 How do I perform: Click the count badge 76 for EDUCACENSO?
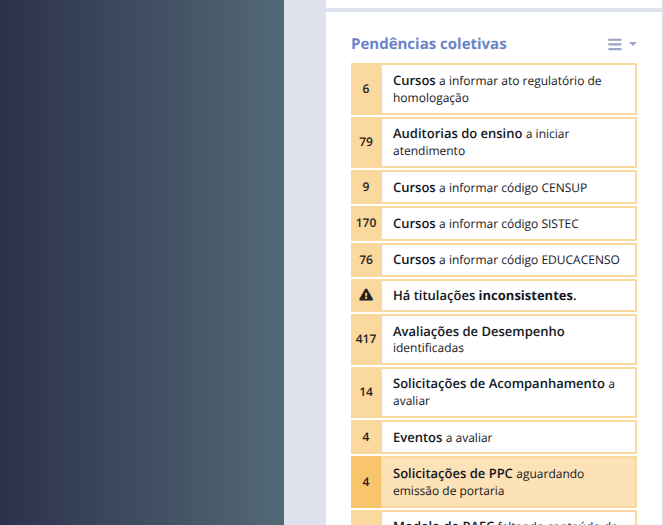pyautogui.click(x=366, y=260)
